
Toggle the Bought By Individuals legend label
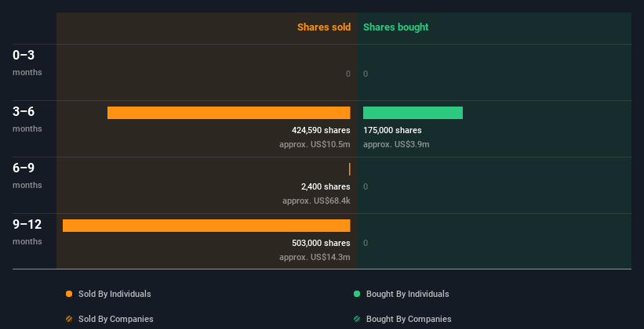click(407, 294)
